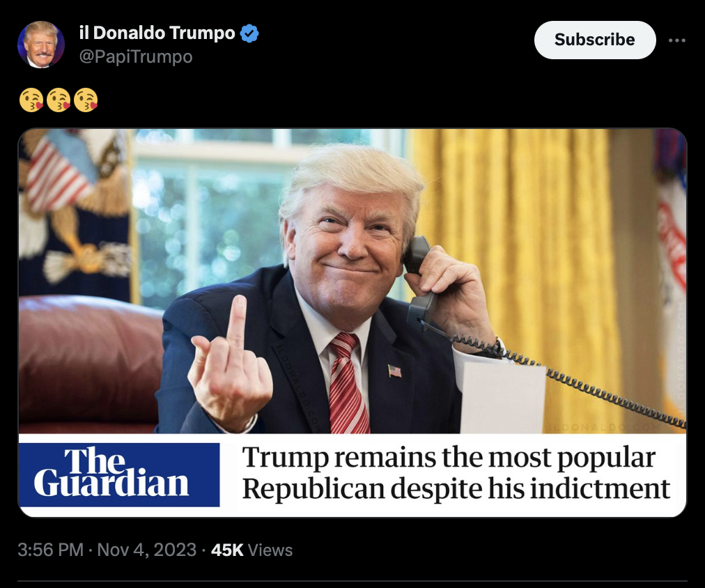This screenshot has height=588, width=705.
Task: Click the blue verified checkmark badge
Action: point(249,33)
